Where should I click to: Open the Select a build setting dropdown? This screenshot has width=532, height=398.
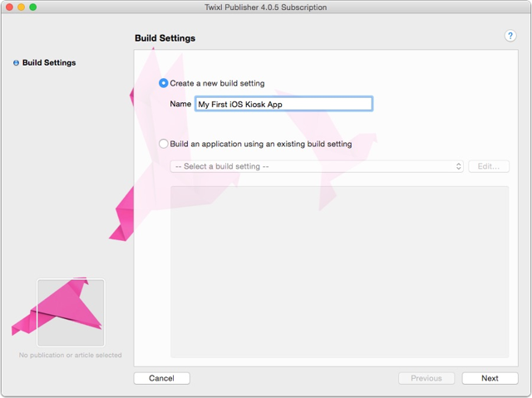(x=317, y=166)
